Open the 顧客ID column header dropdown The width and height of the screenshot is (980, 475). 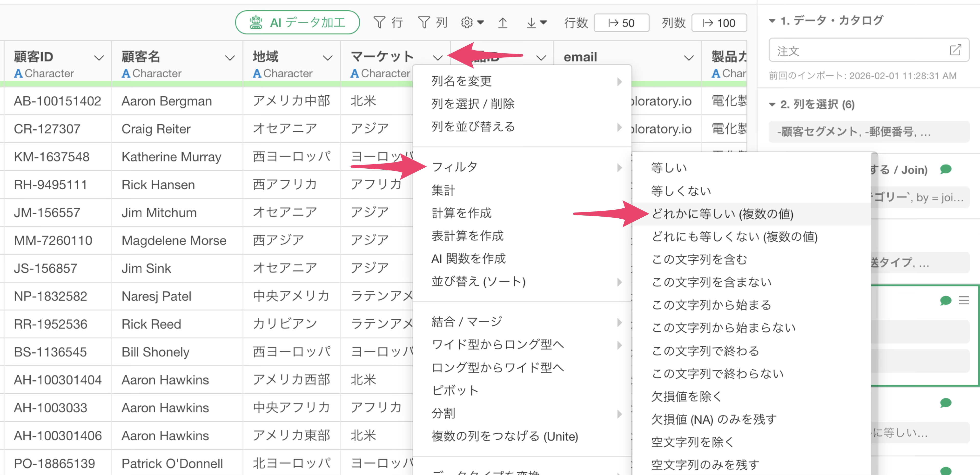(99, 58)
